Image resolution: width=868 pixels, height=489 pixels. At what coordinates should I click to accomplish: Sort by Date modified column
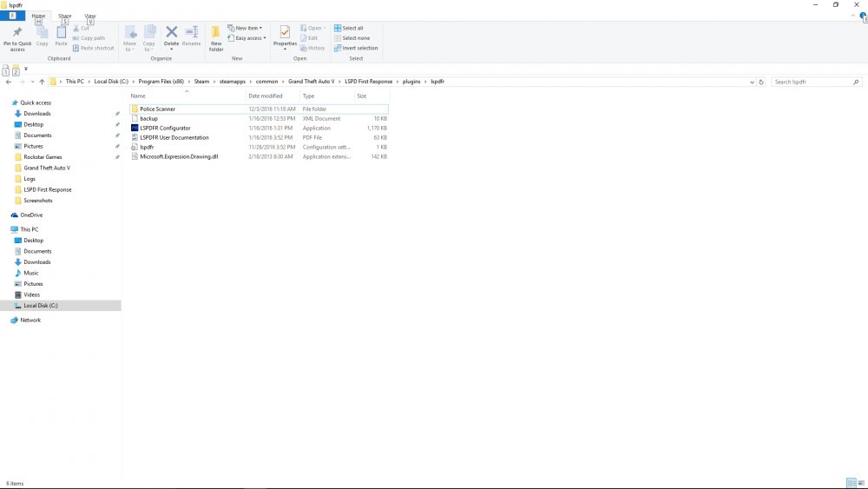click(265, 96)
